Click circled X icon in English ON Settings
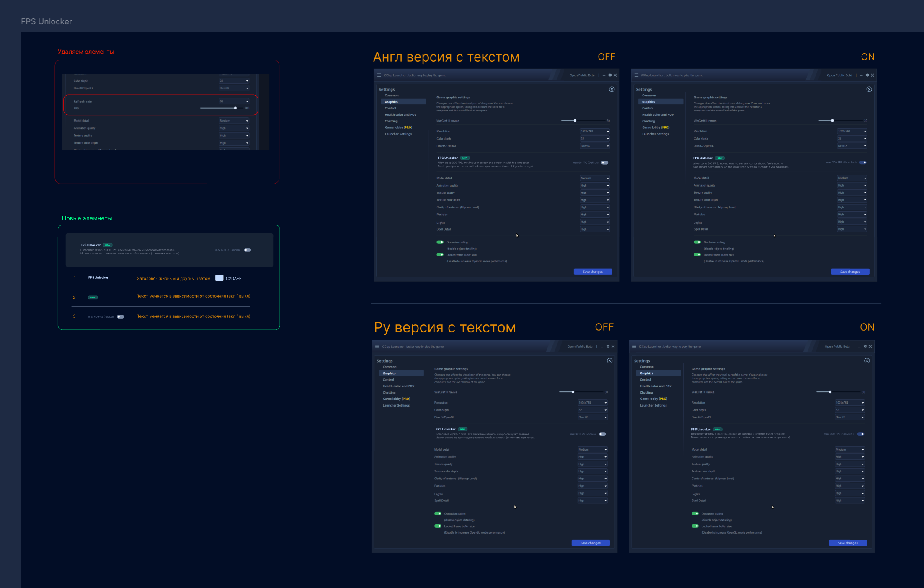924x588 pixels. point(869,89)
